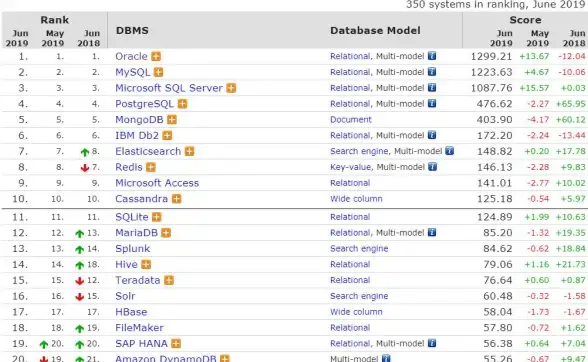The image size is (588, 362).
Task: Open the FileMaker link
Action: tap(139, 328)
